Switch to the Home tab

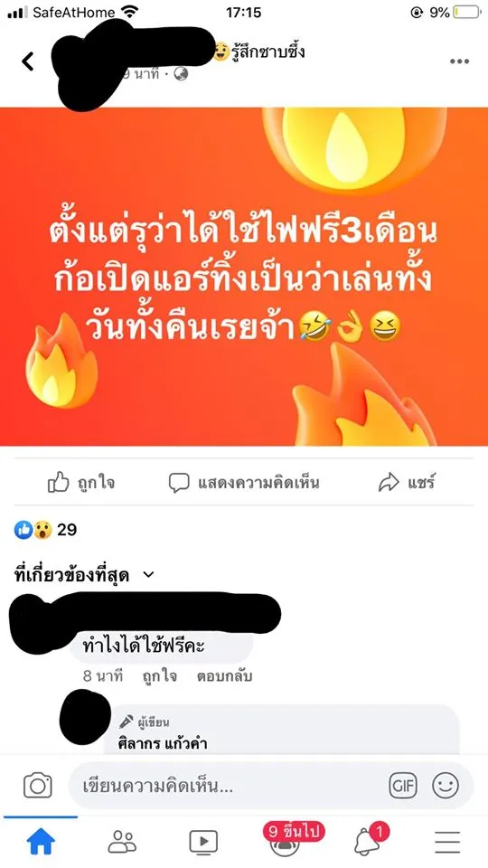tap(41, 843)
